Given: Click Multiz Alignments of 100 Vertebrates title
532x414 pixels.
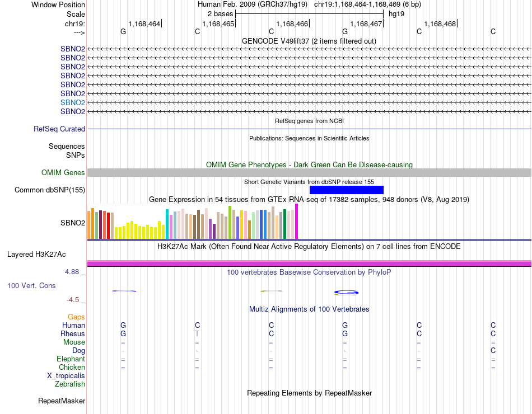Looking at the screenshot, I should 309,309.
